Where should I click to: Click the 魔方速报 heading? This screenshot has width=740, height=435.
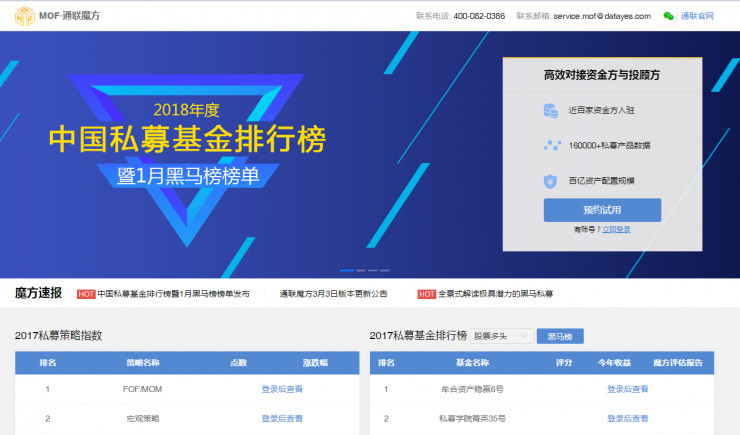(38, 293)
